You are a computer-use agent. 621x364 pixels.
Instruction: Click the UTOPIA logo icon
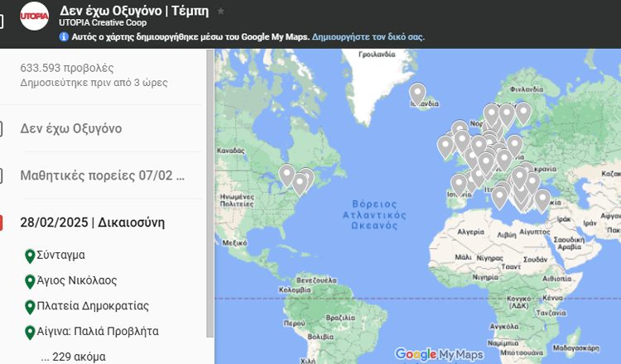[36, 17]
